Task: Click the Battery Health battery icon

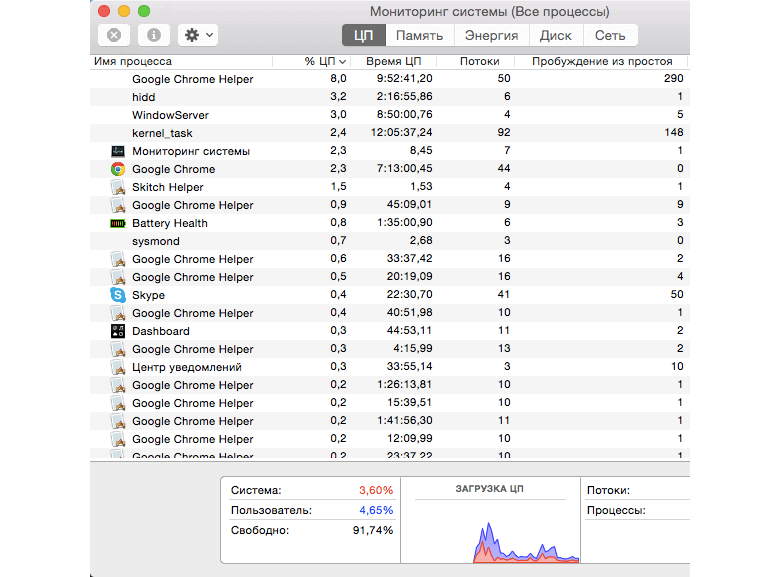Action: [x=118, y=223]
